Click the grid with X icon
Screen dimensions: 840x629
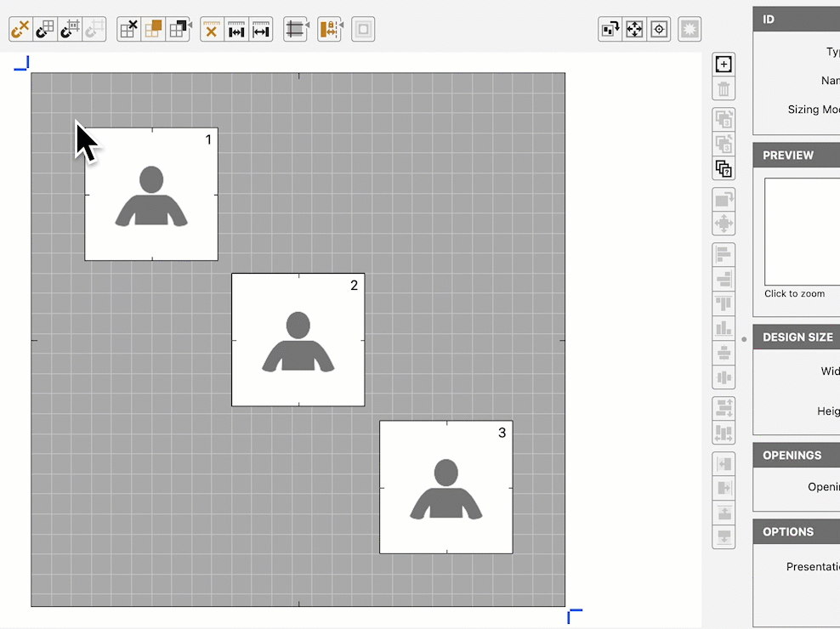(129, 30)
